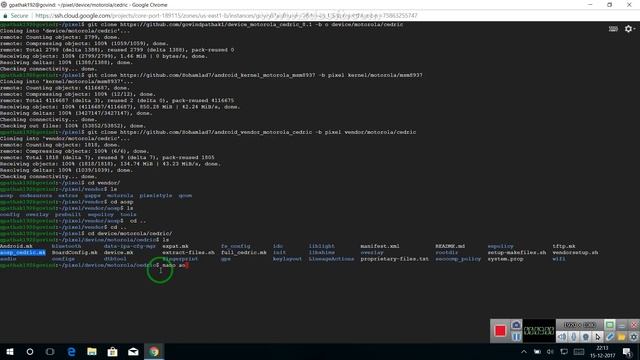This screenshot has width=640, height=360.
Task: Select the green screen region icon
Action: click(x=609, y=325)
